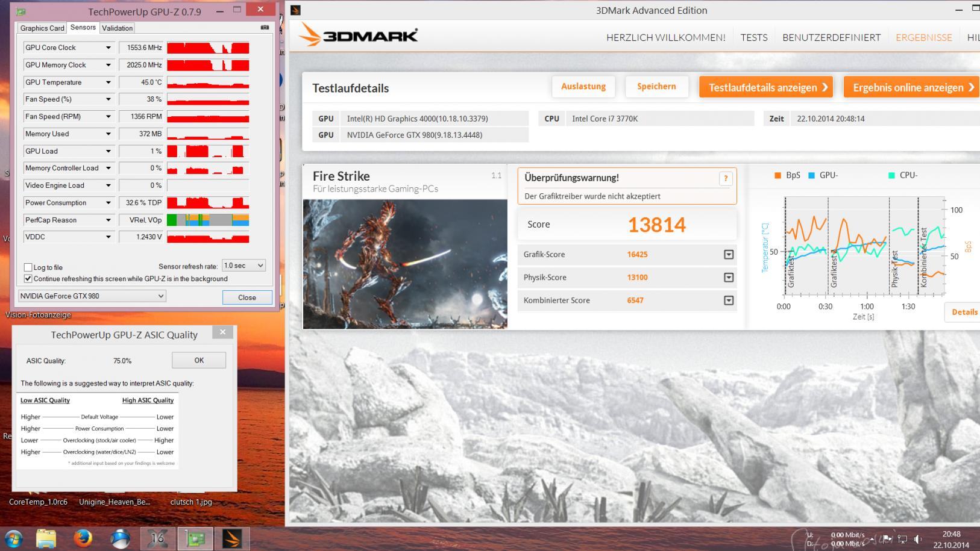Expand Kombinierter Score details arrow

point(729,300)
